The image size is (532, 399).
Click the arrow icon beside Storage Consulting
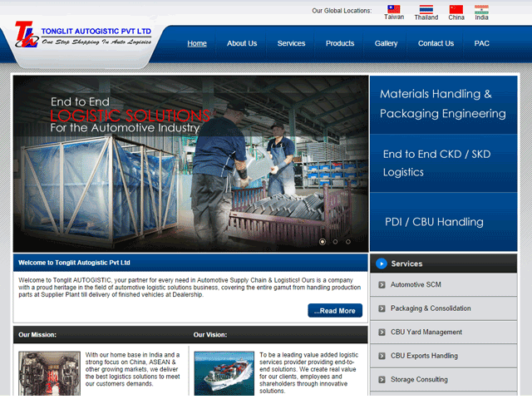click(x=382, y=380)
